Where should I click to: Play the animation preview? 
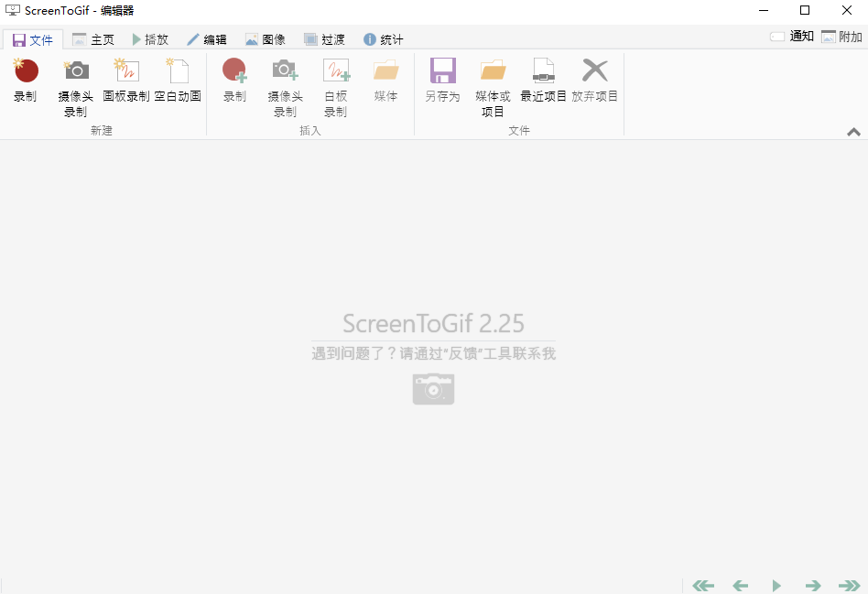coord(776,585)
